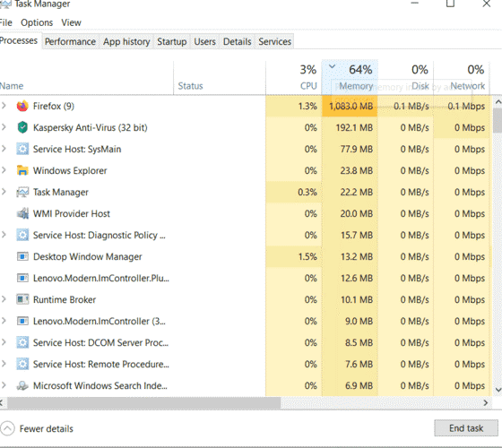Select the Firefox process icon
Image resolution: width=502 pixels, height=448 pixels.
tap(22, 106)
